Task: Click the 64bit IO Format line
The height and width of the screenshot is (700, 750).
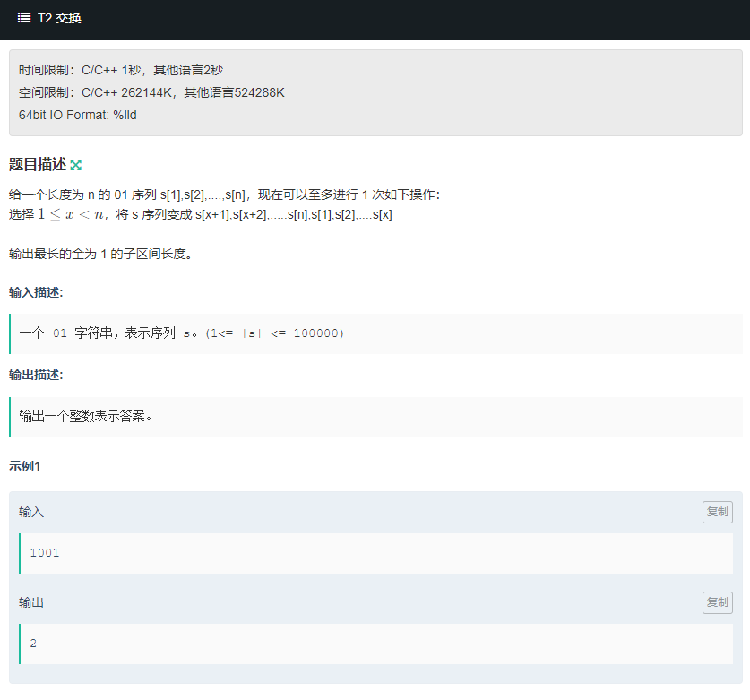Action: click(77, 115)
